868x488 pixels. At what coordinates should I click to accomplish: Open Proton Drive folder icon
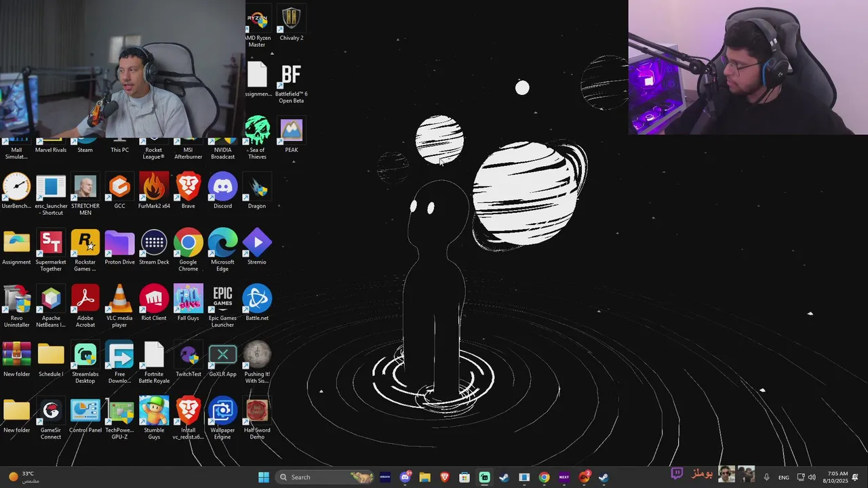[119, 247]
